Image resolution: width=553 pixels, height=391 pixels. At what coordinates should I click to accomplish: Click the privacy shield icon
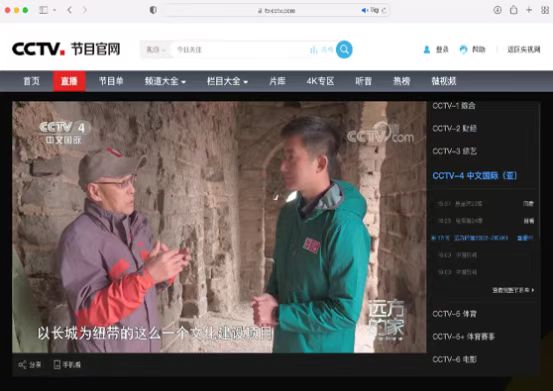(x=153, y=10)
